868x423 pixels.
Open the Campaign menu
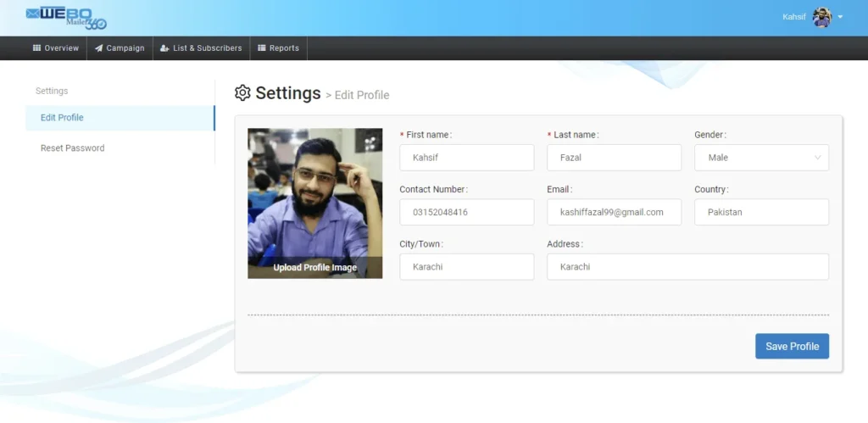pyautogui.click(x=120, y=48)
